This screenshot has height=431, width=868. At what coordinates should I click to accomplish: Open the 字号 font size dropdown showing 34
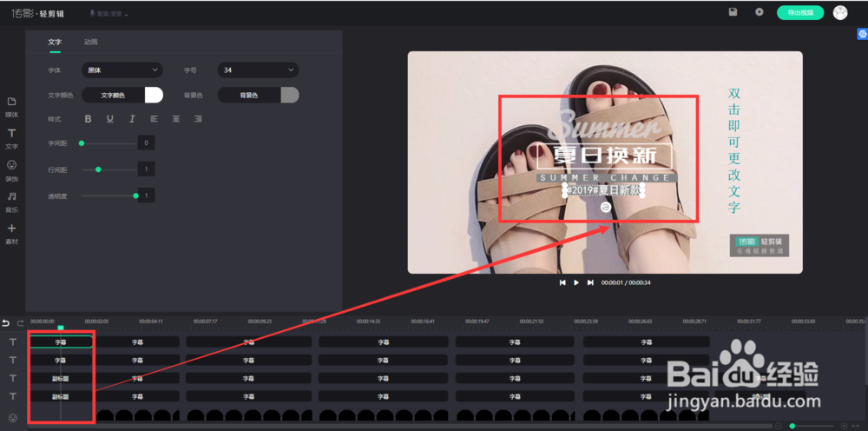click(258, 70)
